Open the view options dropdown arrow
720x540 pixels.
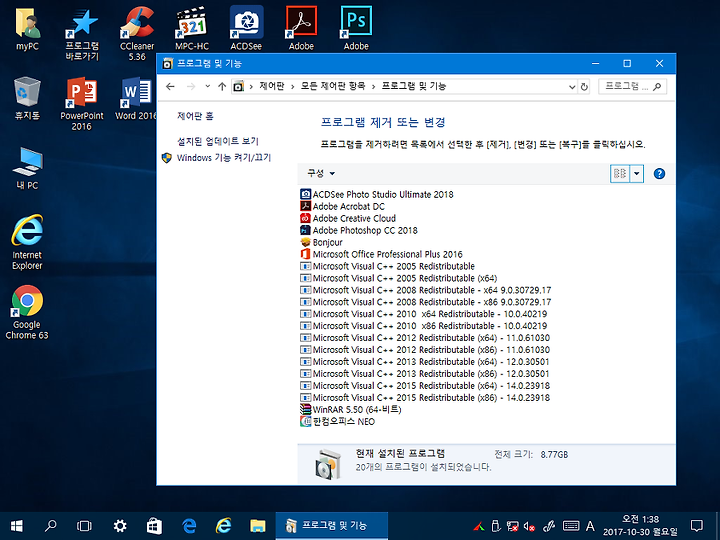(637, 174)
